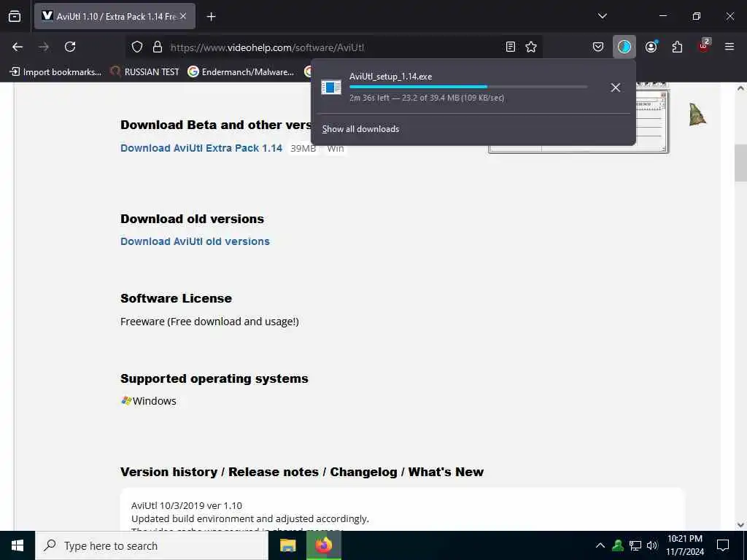Viewport: 747px width, 560px height.
Task: Click Show all downloads
Action: (360, 129)
